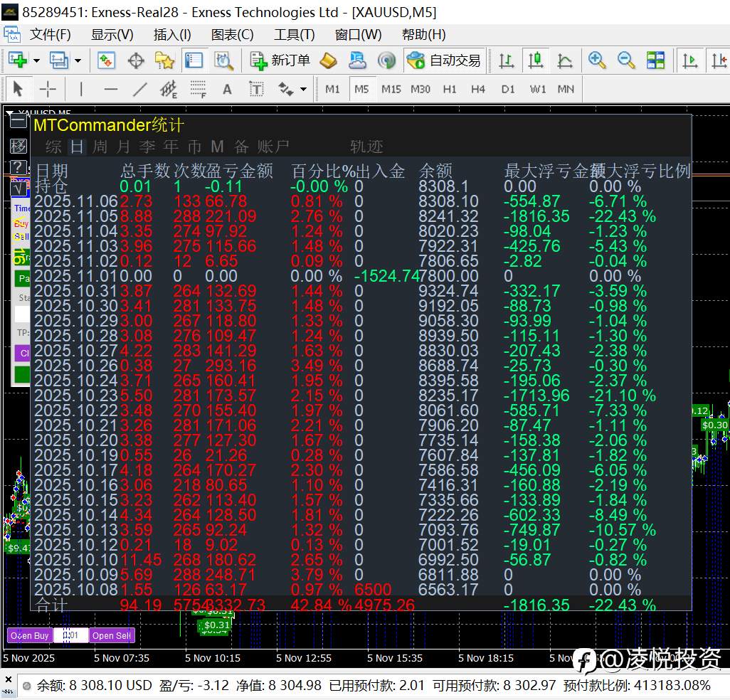Click the 新订单 new order button
The image size is (730, 700).
(280, 60)
